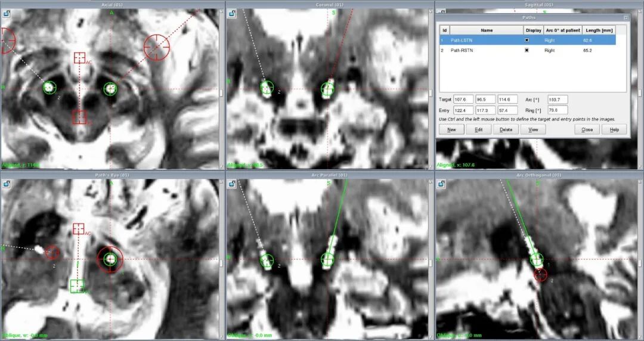
Task: Click the first Target coordinate field 107.6
Action: [x=463, y=100]
